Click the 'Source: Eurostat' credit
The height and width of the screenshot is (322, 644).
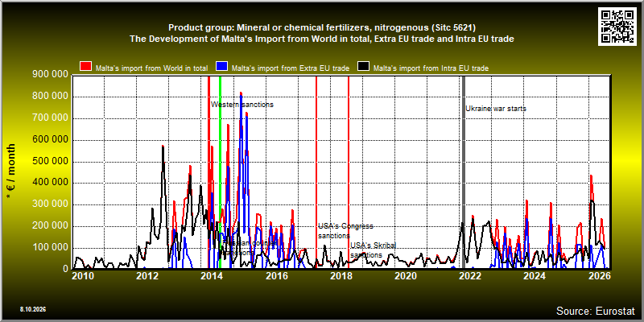tap(596, 311)
